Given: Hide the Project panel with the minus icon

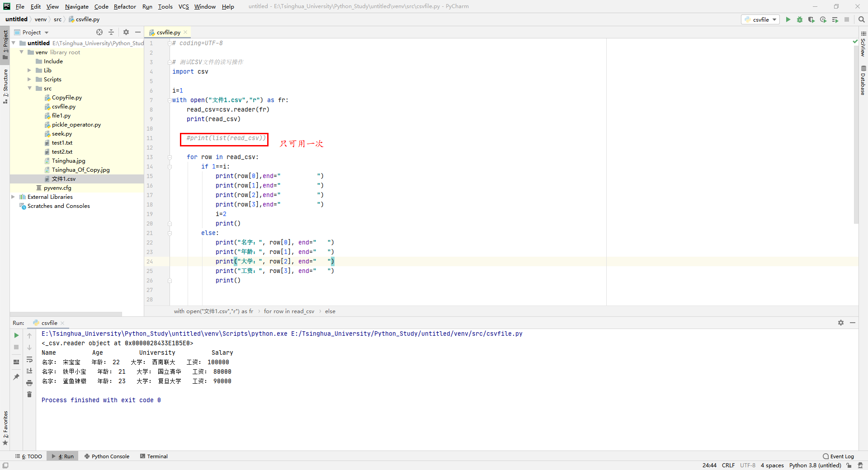Looking at the screenshot, I should click(x=138, y=32).
